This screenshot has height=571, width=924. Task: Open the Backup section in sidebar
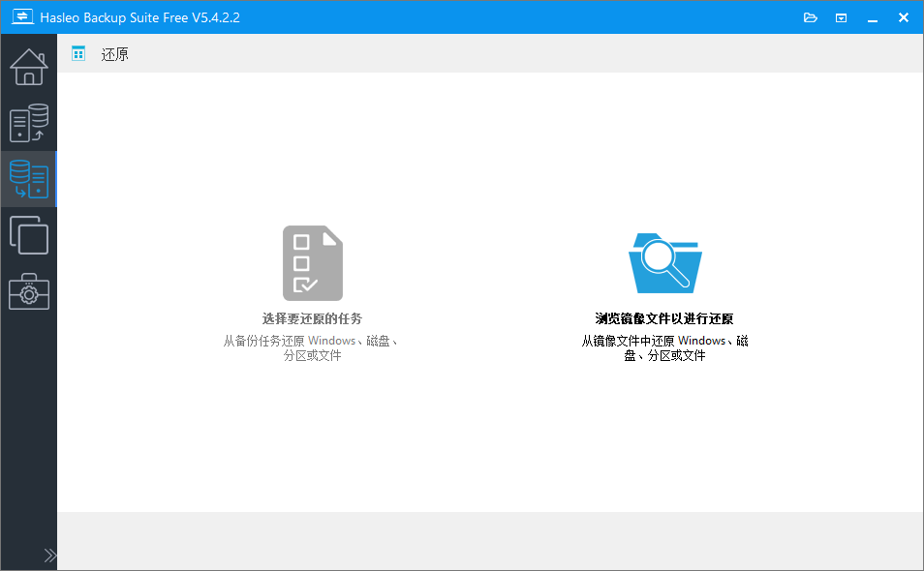coord(28,123)
